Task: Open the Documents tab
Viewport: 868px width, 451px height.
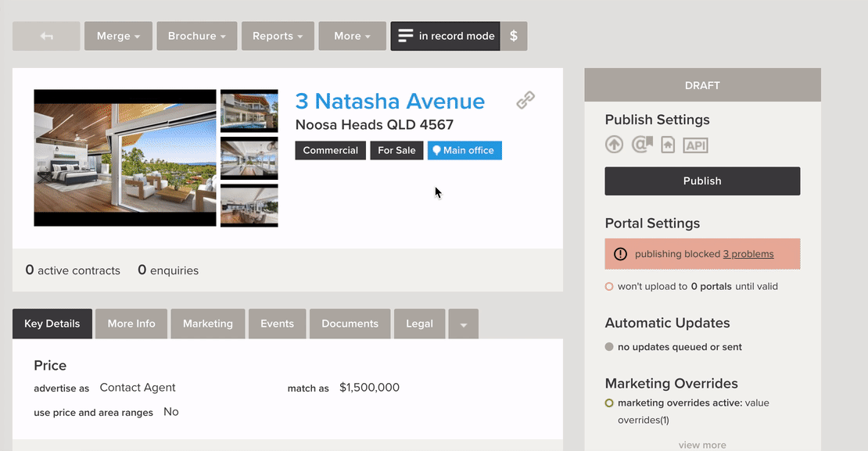Action: 350,324
